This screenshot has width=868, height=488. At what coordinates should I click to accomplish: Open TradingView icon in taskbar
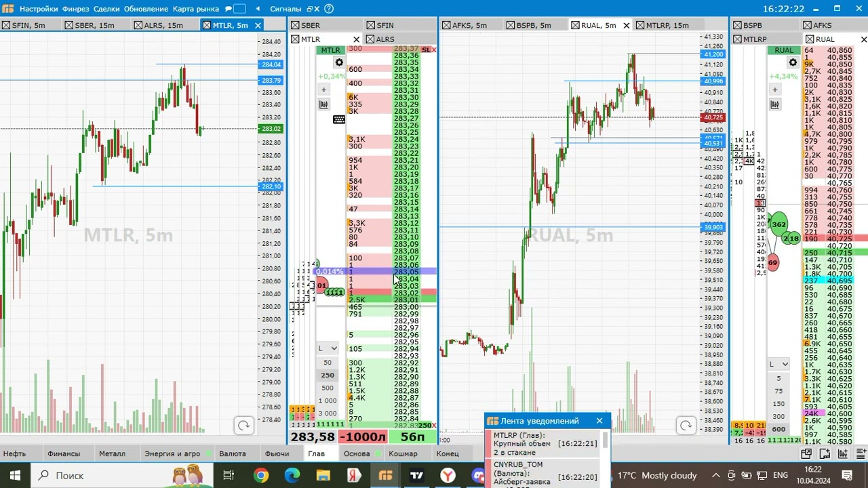pyautogui.click(x=416, y=475)
